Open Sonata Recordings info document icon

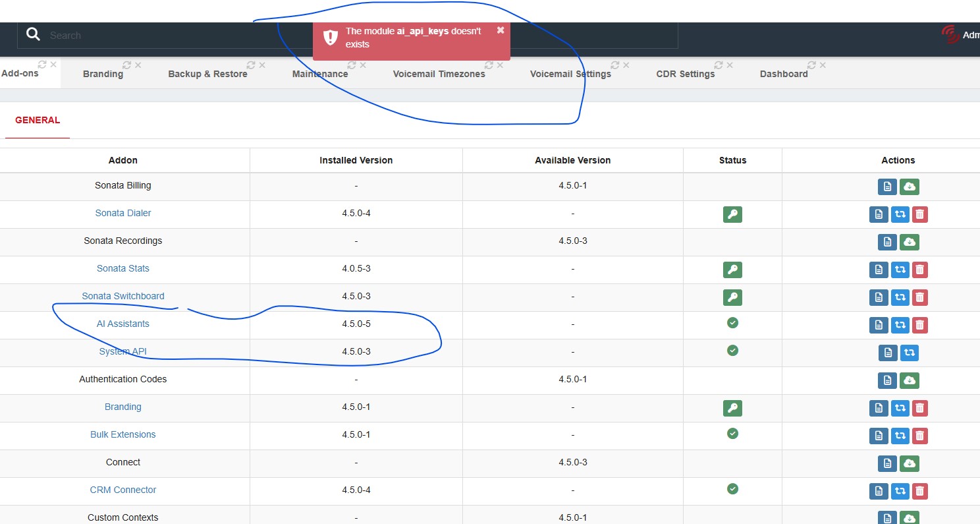887,242
